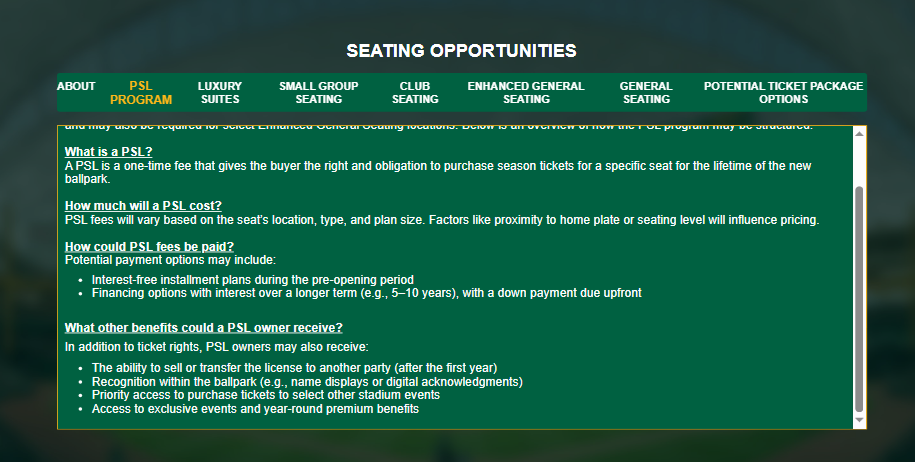Click the scrollbar up arrow
Viewport: 915px width, 462px height.
click(x=859, y=133)
